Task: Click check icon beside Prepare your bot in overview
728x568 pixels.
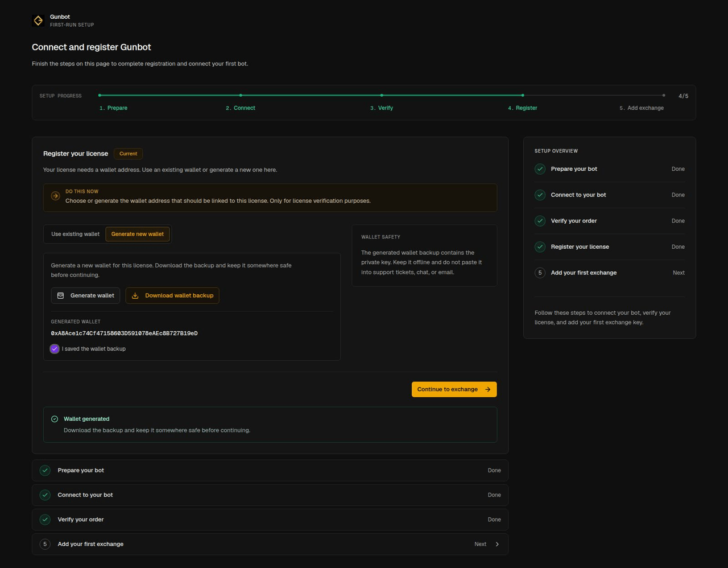Action: click(x=540, y=169)
